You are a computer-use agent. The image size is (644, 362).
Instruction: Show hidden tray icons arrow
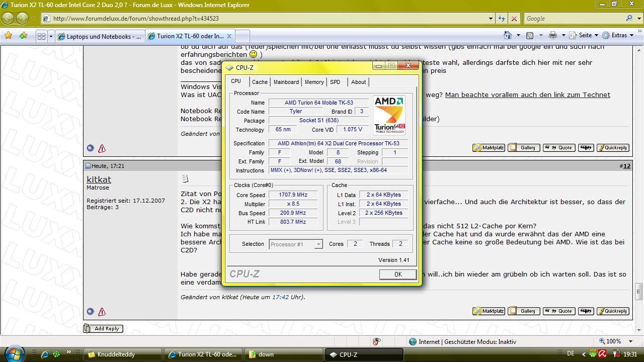point(584,354)
